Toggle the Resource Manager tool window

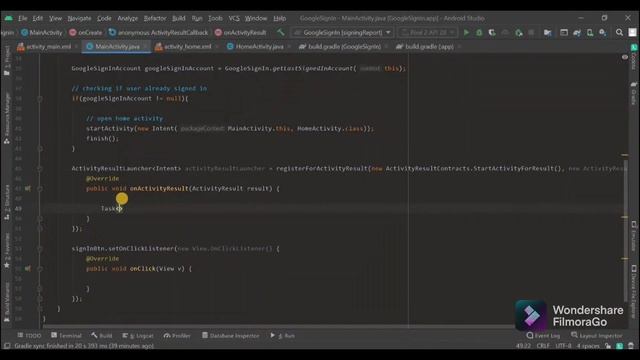(7, 118)
